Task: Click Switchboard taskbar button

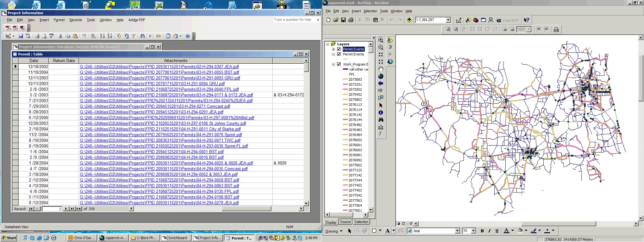Action: tap(176, 238)
